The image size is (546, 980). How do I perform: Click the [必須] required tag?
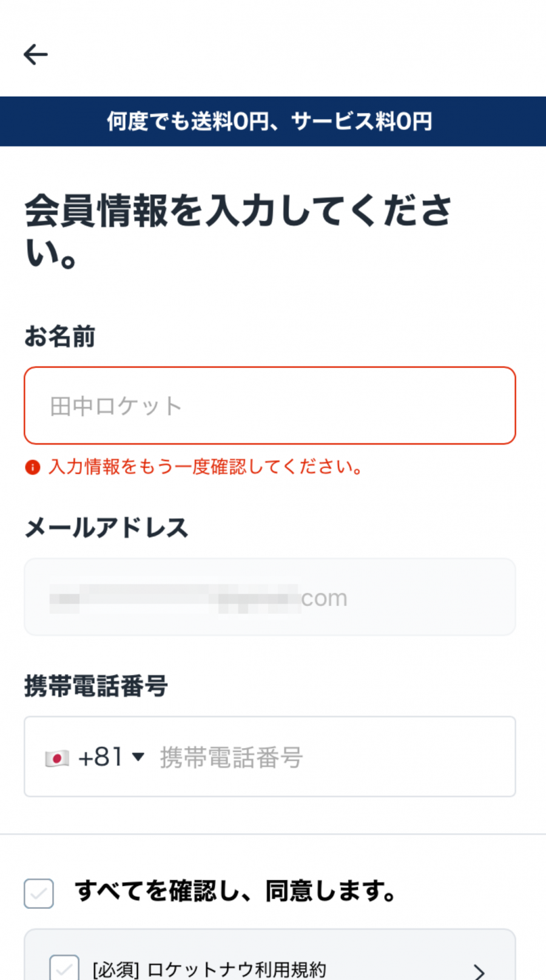116,970
